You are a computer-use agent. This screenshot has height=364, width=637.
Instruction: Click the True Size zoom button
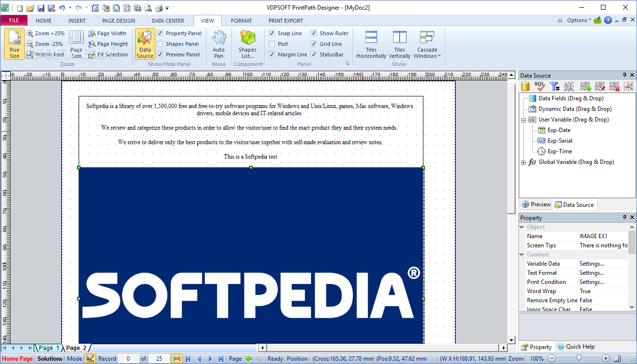[x=14, y=44]
